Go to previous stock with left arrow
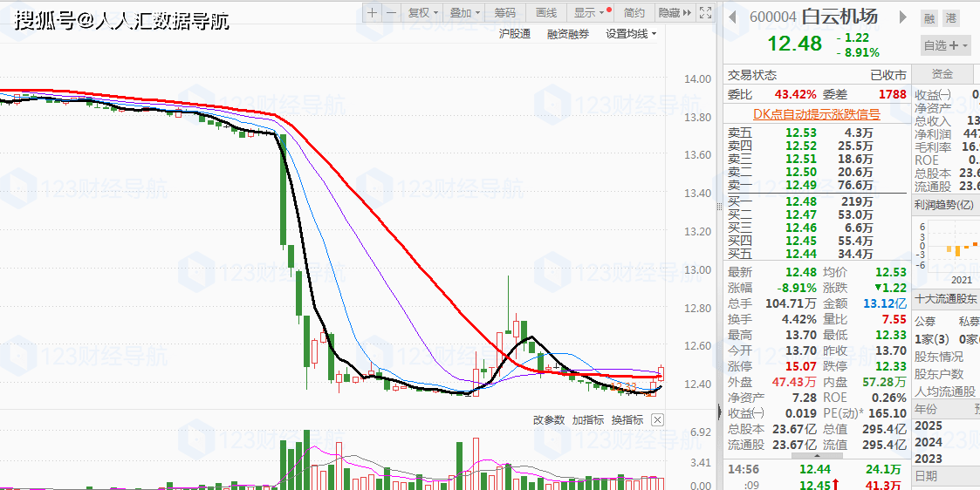 733,17
